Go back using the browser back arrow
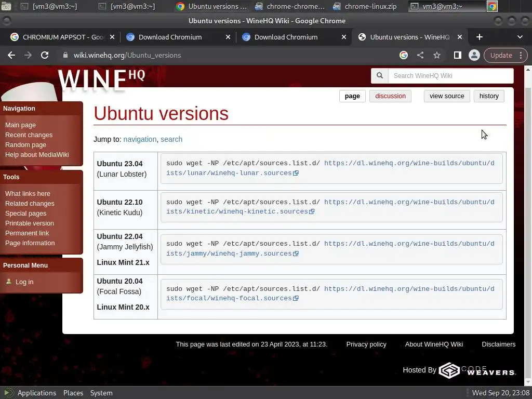 pyautogui.click(x=11, y=55)
